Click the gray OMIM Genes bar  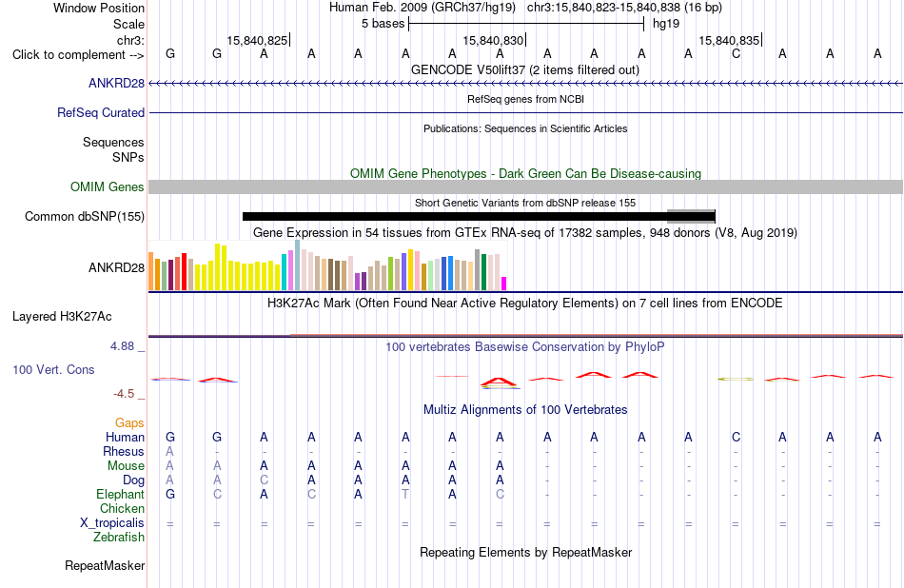click(526, 186)
